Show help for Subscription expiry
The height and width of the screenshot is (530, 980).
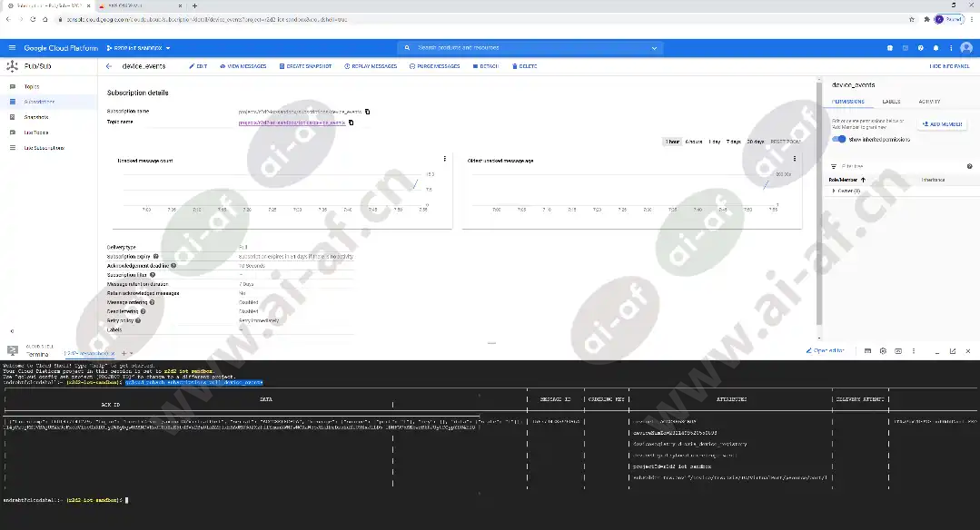coord(156,257)
